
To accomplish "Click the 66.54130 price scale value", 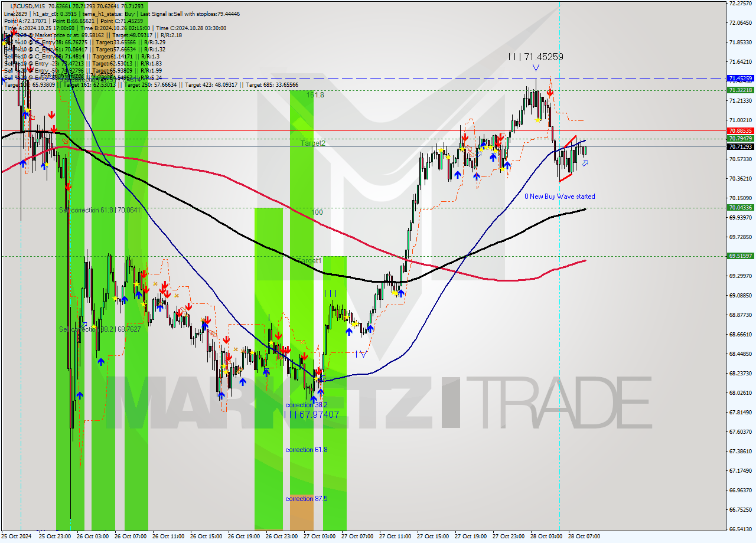I will click(740, 529).
